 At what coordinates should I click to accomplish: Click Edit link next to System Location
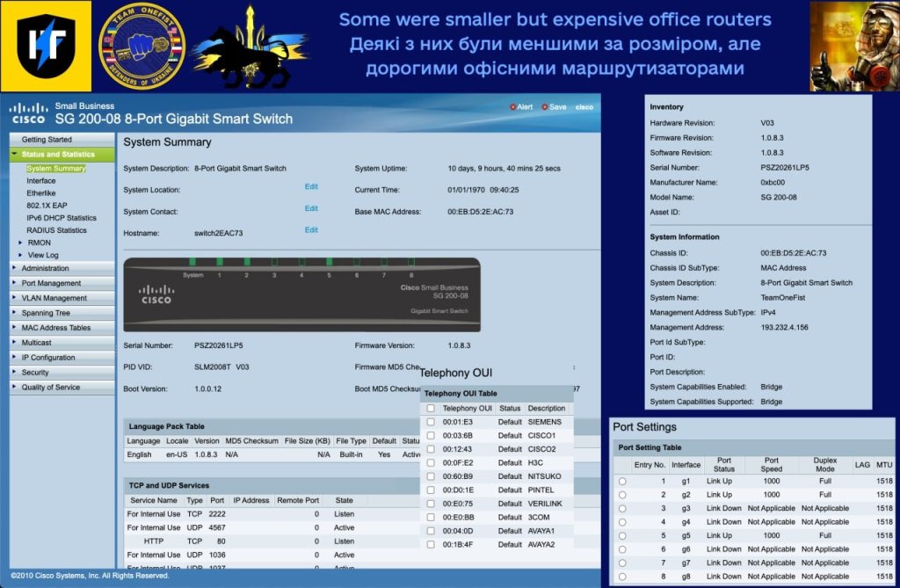(x=311, y=186)
